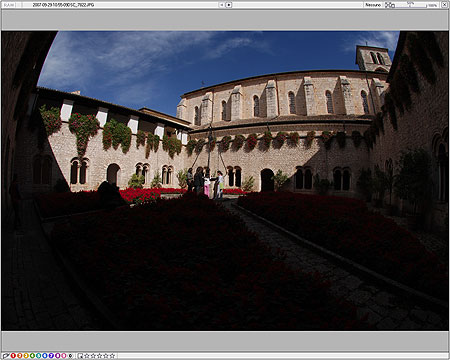Image resolution: width=450 pixels, height=360 pixels.
Task: Clear the label with black dot
Action: click(x=70, y=356)
